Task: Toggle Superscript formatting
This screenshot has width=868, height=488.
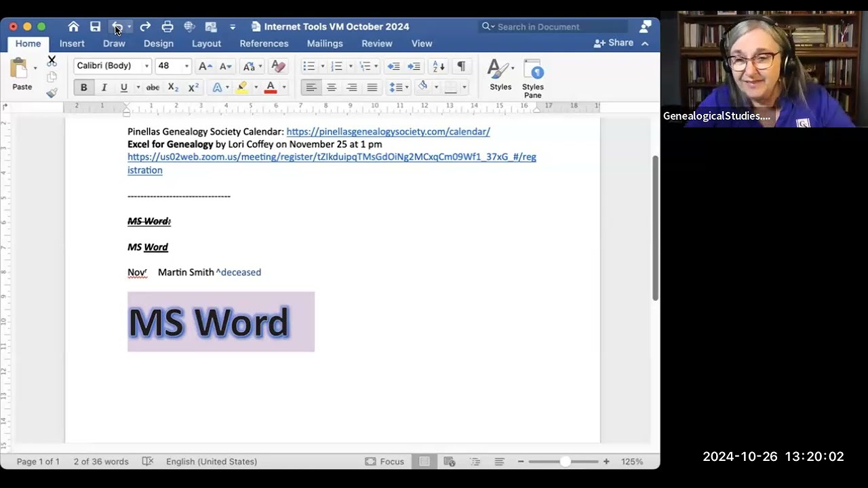Action: click(193, 87)
